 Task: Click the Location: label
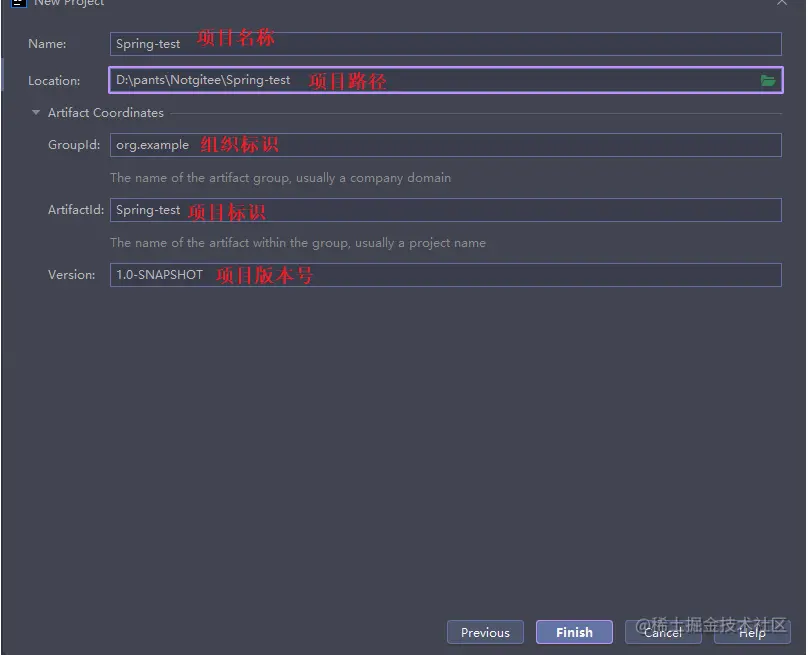[x=54, y=80]
